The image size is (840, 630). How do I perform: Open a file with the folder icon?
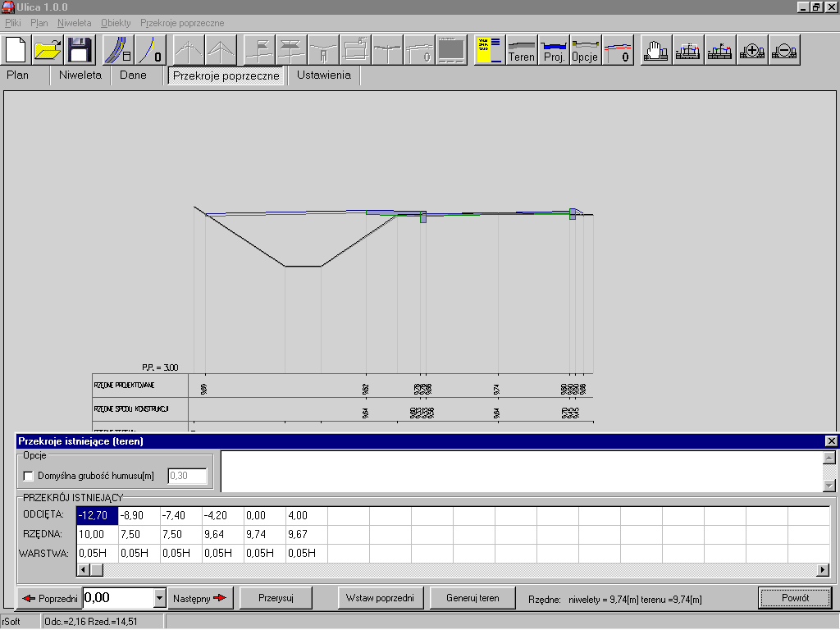point(48,50)
